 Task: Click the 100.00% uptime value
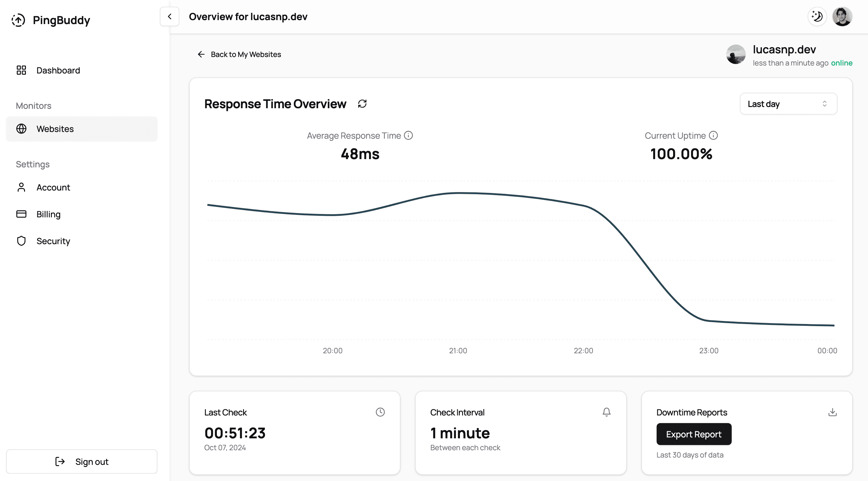click(681, 154)
